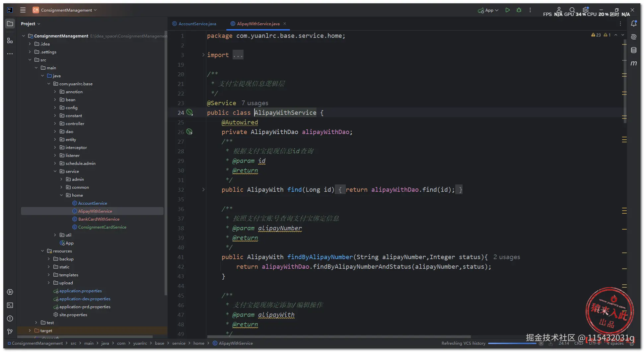Expand the controller package
644x352 pixels.
point(55,123)
